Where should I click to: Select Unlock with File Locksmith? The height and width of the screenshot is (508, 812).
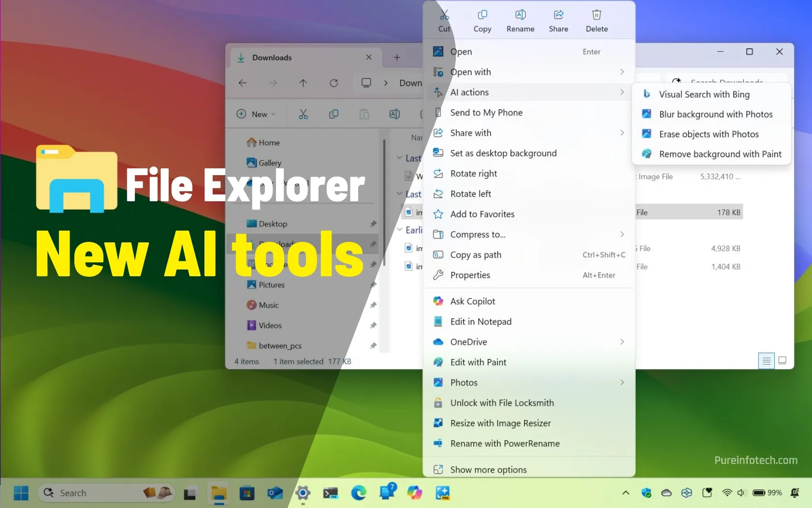(529, 403)
